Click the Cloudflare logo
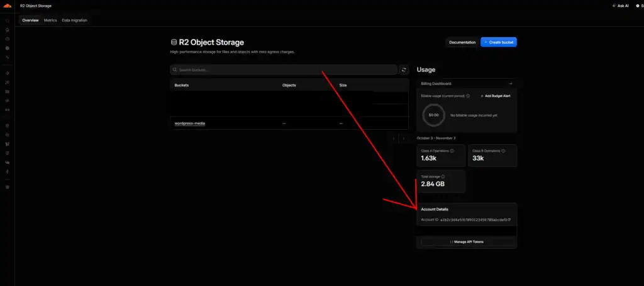This screenshot has height=286, width=644. click(8, 6)
